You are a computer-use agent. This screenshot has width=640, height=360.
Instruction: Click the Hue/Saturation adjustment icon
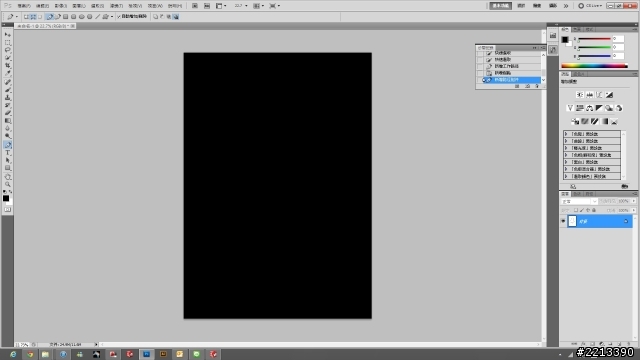(x=580, y=108)
